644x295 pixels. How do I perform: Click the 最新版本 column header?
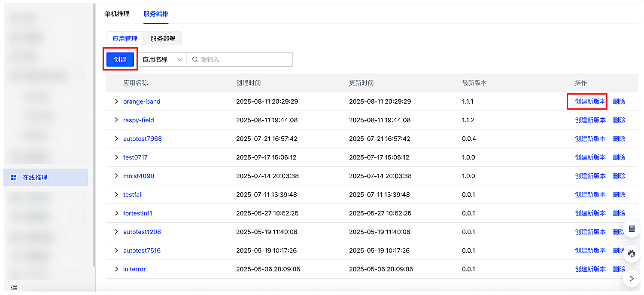pos(474,83)
